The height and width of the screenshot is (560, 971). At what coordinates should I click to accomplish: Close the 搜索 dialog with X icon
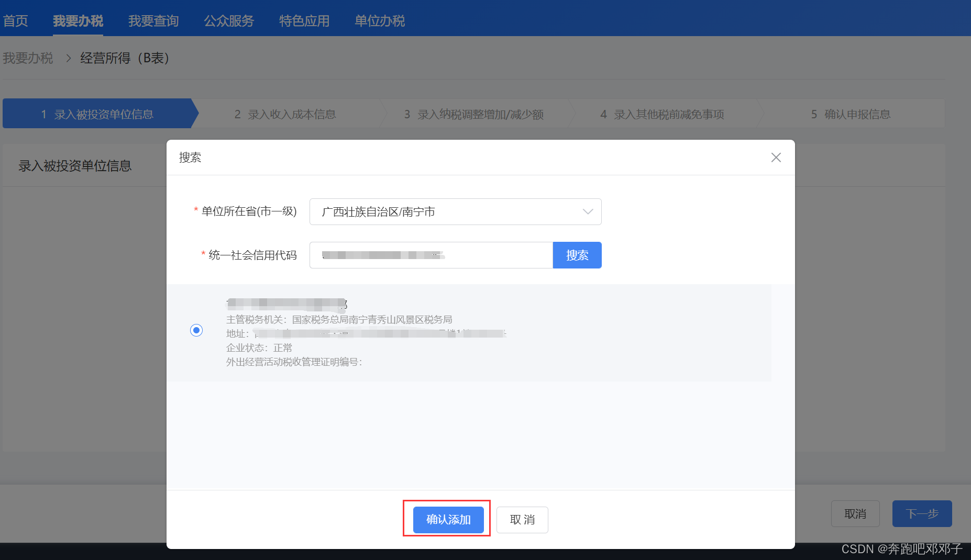(x=776, y=158)
